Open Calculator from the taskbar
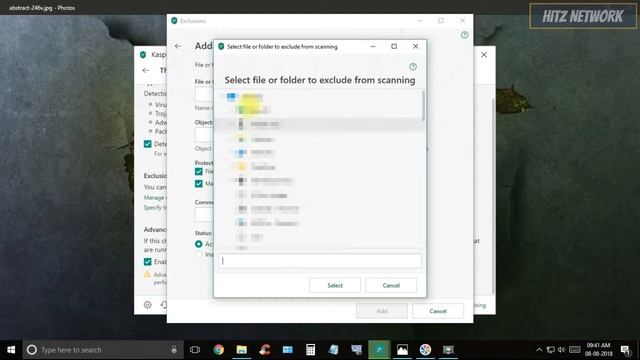The height and width of the screenshot is (360, 640). 310,350
